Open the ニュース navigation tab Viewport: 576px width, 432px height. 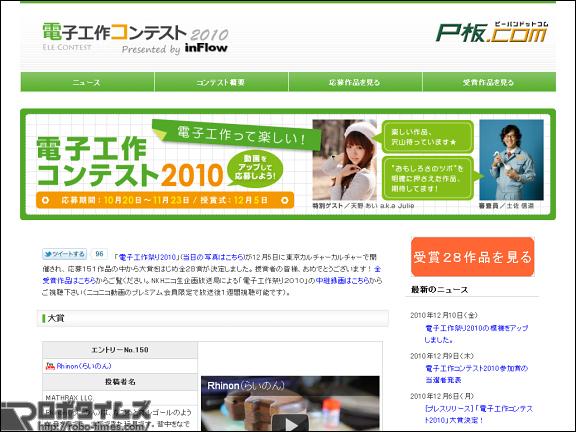[x=87, y=82]
